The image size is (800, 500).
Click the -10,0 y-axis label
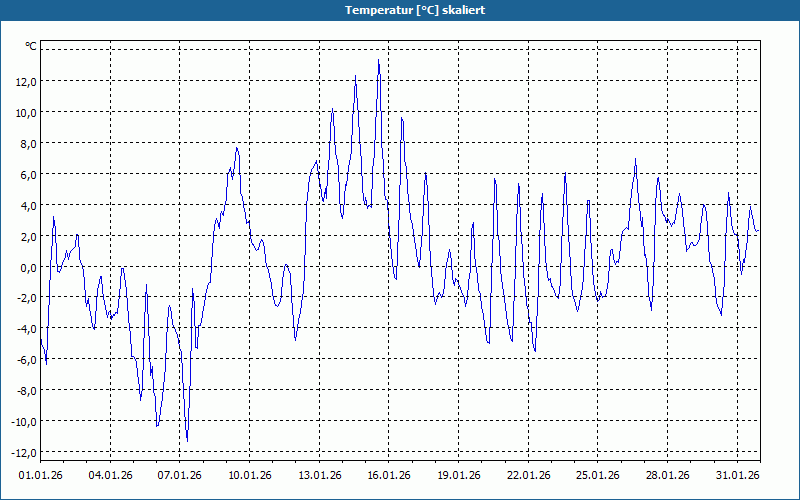coord(24,422)
